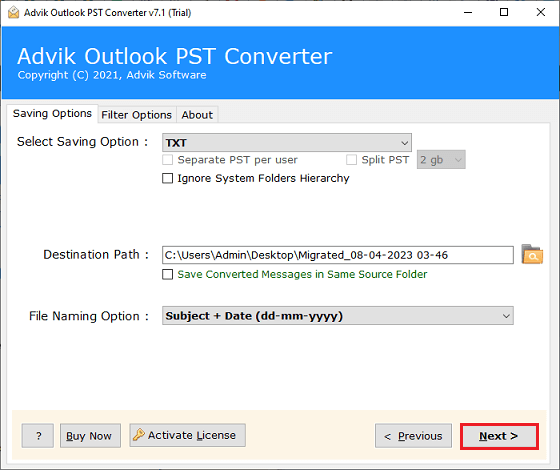Open folder browse icon for destination path
The height and width of the screenshot is (470, 560).
coord(532,254)
